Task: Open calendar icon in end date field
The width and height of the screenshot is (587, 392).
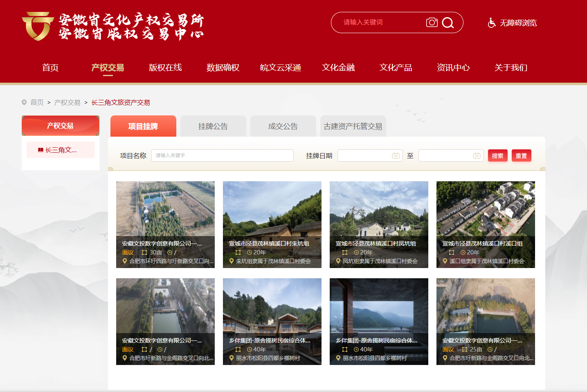Action: [x=476, y=155]
